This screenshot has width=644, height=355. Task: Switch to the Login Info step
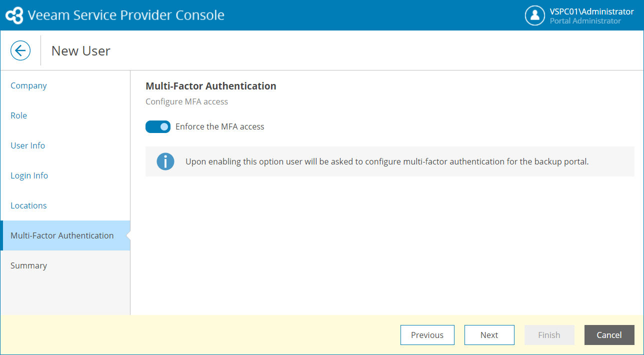[x=29, y=175]
